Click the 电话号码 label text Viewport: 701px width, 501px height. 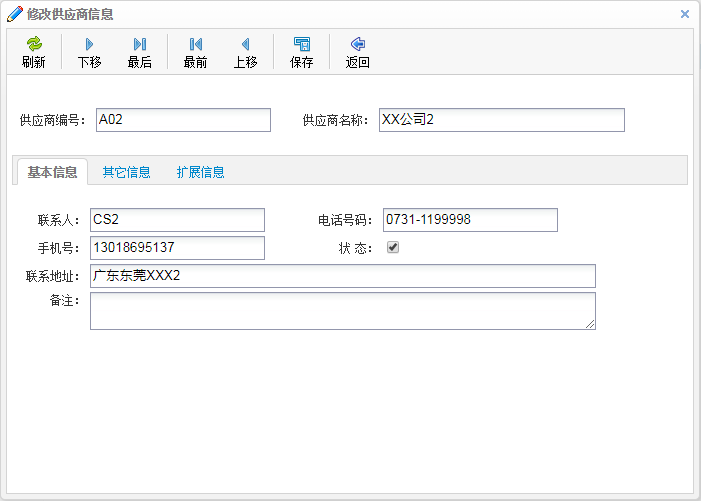345,220
